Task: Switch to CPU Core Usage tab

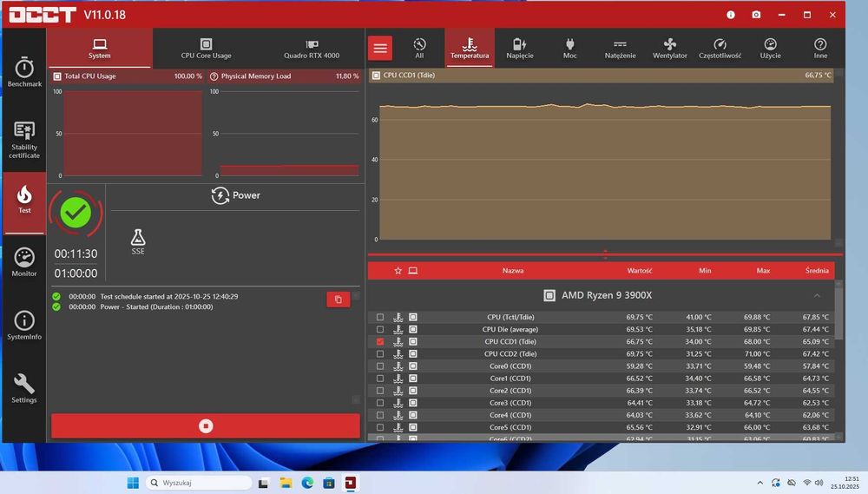Action: [x=206, y=48]
